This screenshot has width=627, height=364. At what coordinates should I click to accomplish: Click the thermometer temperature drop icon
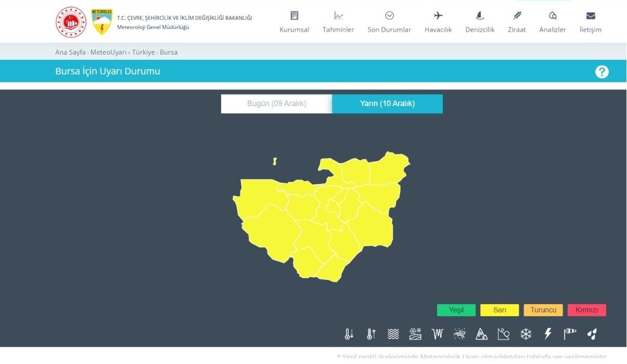[x=349, y=334]
